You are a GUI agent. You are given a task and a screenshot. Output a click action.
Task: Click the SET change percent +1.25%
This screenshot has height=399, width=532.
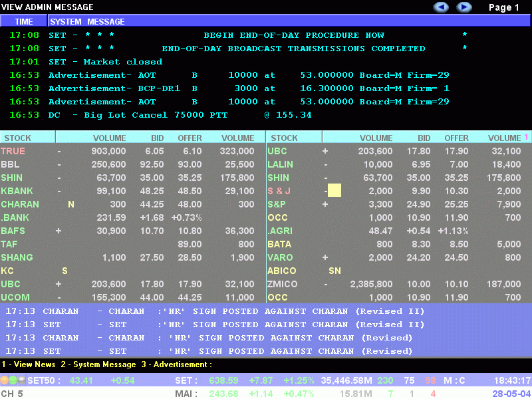coord(299,380)
